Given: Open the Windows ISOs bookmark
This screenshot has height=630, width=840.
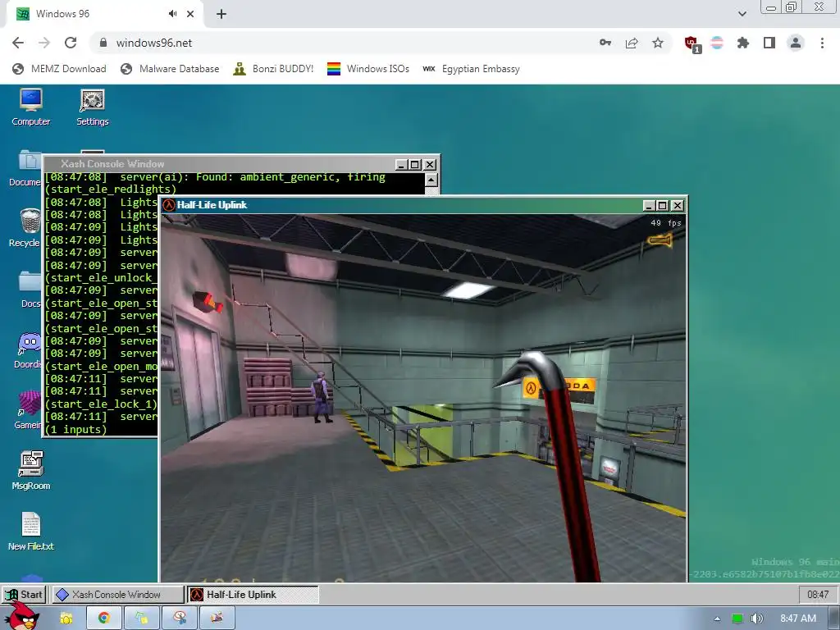Looking at the screenshot, I should point(368,69).
